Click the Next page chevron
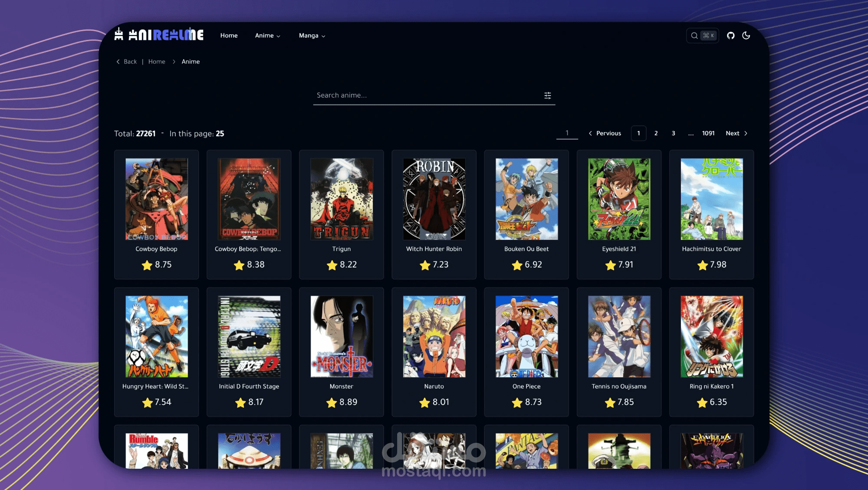This screenshot has width=868, height=490. coord(746,134)
